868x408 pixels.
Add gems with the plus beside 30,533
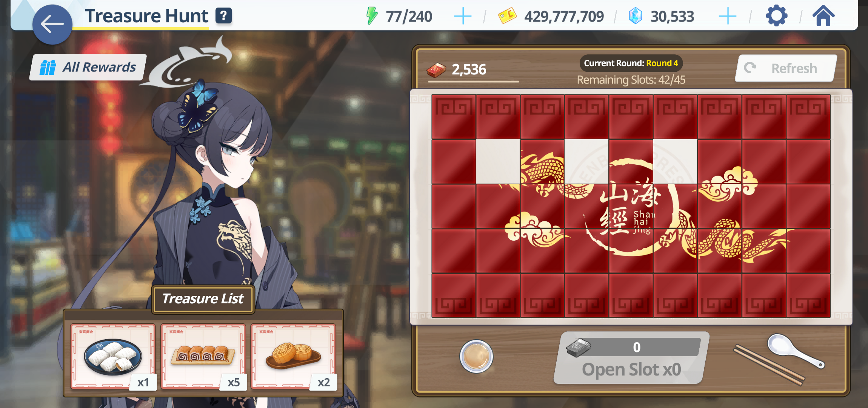728,16
